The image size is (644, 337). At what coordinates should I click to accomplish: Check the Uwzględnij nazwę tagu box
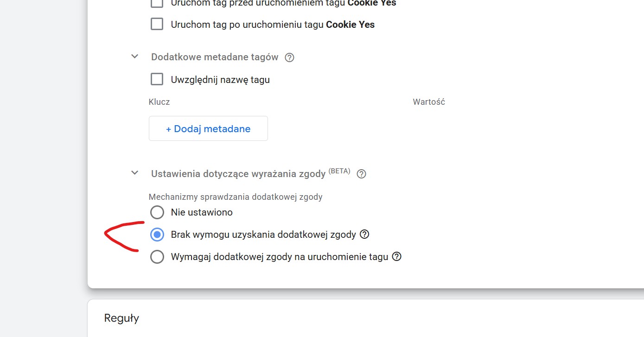[157, 79]
